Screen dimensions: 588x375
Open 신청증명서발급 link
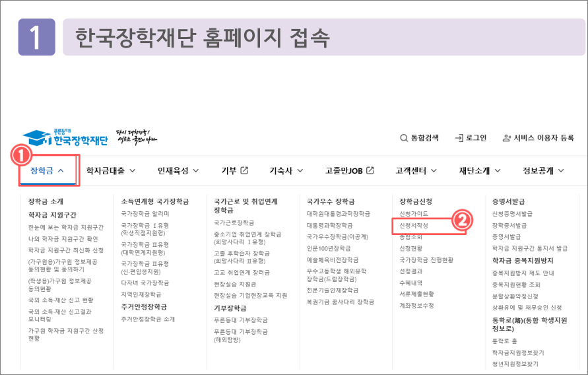[x=512, y=214]
